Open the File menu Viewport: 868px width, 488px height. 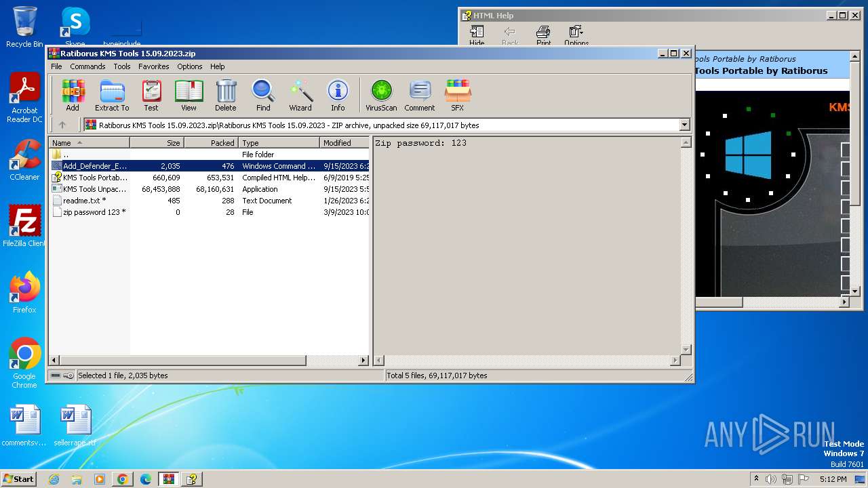click(x=56, y=66)
